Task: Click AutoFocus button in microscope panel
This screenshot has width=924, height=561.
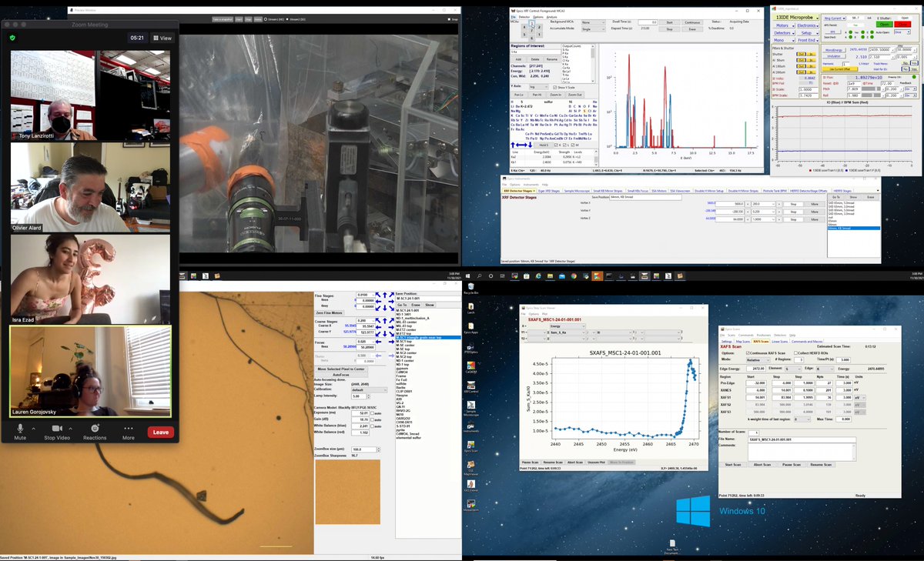Action: [x=342, y=375]
